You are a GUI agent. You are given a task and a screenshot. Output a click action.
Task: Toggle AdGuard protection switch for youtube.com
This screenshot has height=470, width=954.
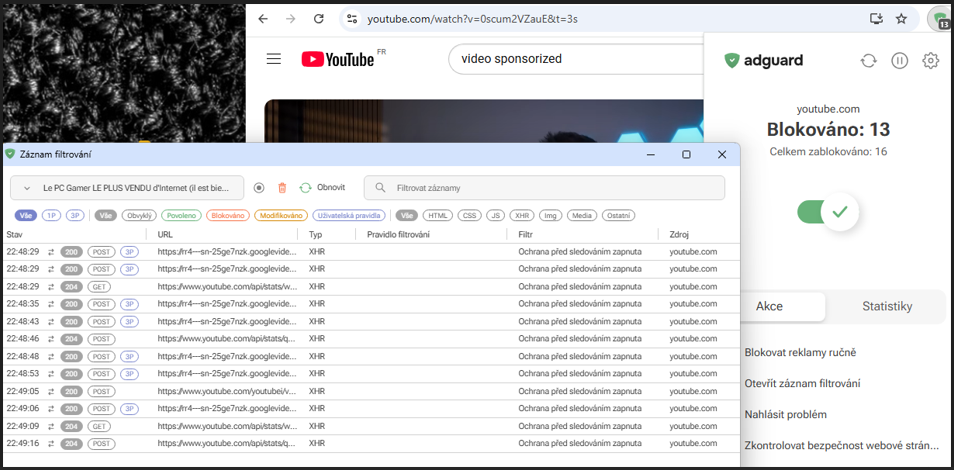coord(827,212)
